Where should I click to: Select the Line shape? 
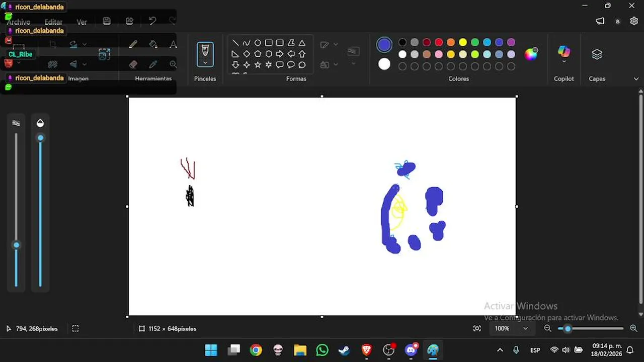pyautogui.click(x=235, y=43)
